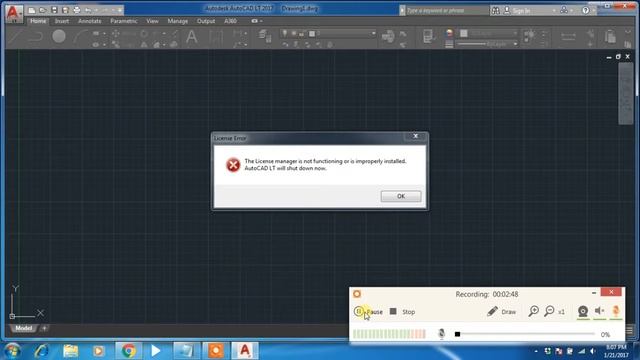The height and width of the screenshot is (360, 640).
Task: Open the Home ribbon tab
Action: (x=38, y=21)
